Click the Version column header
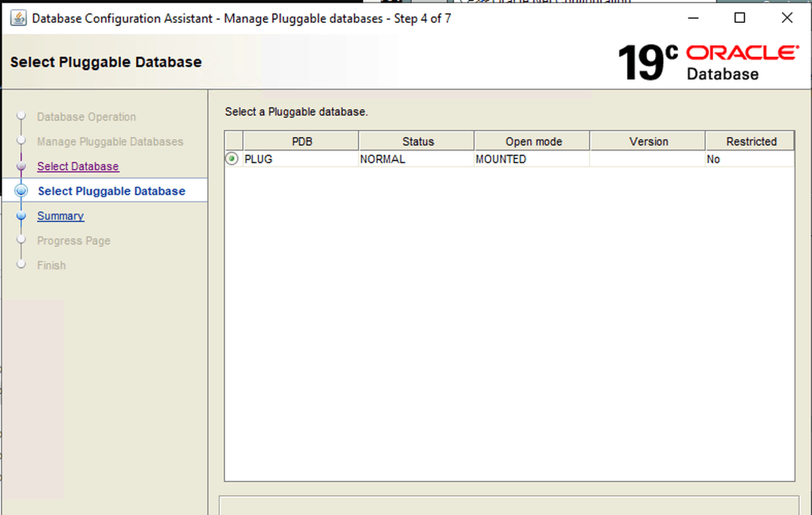This screenshot has width=812, height=515. click(x=648, y=141)
